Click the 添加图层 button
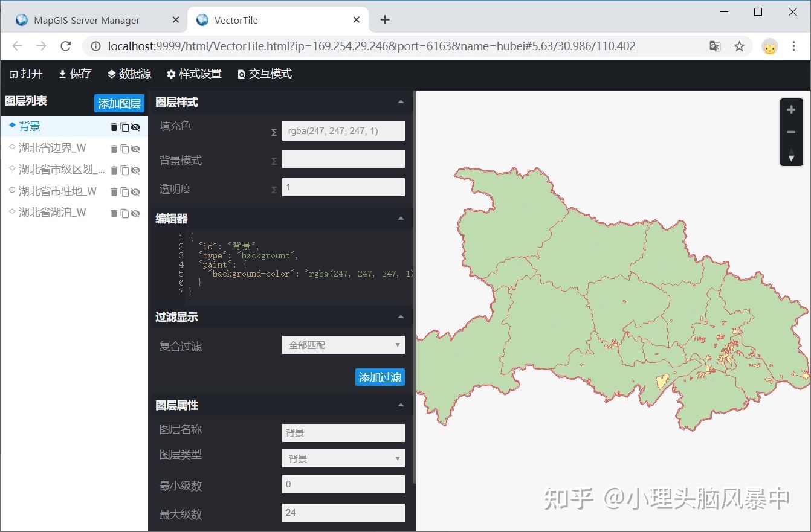This screenshot has height=532, width=811. pos(119,103)
